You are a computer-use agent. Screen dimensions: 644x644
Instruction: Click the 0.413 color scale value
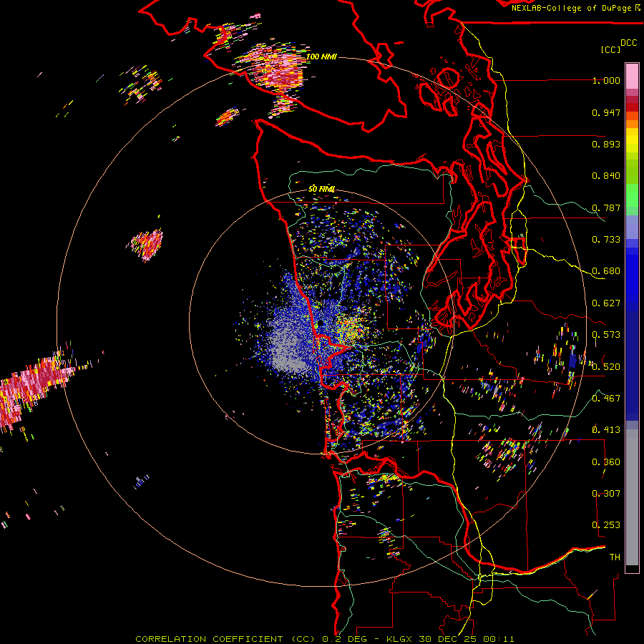[606, 430]
